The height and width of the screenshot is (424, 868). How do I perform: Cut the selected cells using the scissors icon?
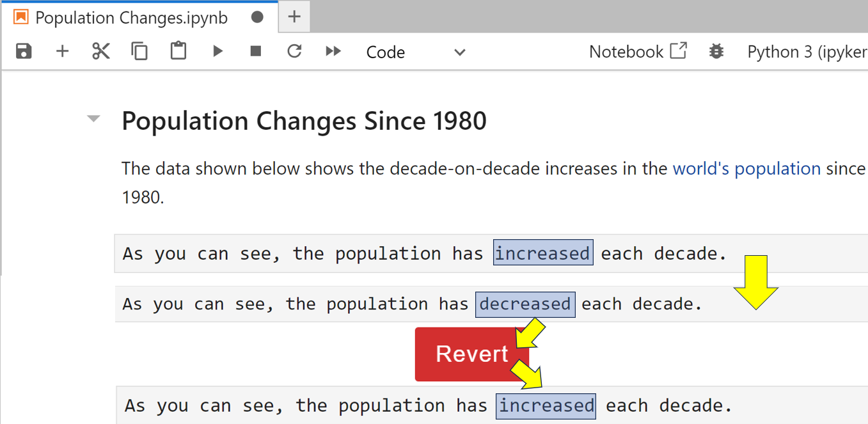(x=101, y=52)
